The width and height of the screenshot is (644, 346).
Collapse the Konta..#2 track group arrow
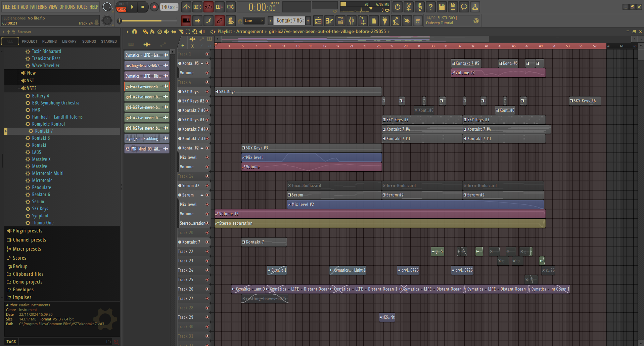pos(202,148)
